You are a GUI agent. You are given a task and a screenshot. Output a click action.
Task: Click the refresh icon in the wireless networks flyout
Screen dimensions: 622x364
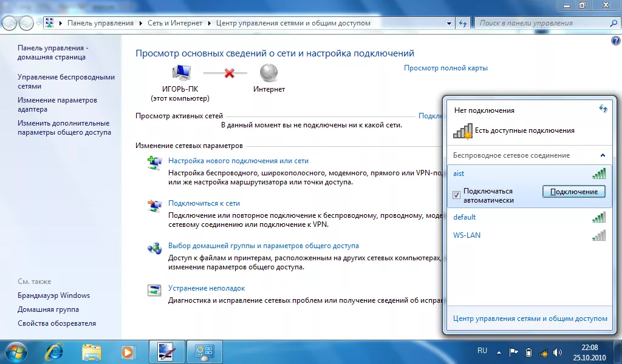603,109
